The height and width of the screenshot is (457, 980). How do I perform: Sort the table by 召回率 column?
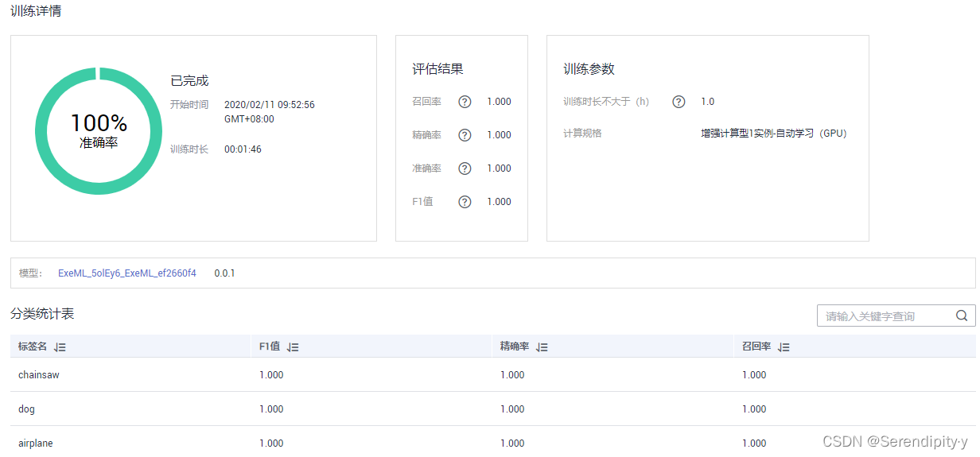point(784,347)
